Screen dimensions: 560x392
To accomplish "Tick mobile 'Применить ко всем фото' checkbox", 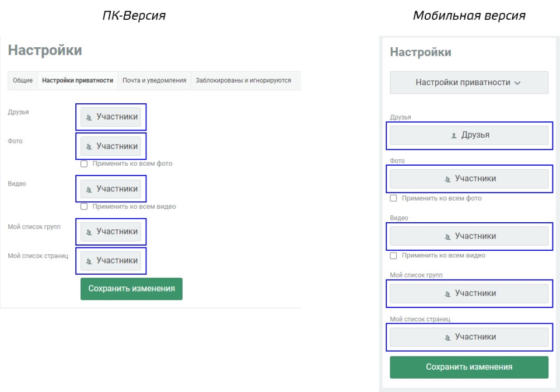I will [x=393, y=198].
